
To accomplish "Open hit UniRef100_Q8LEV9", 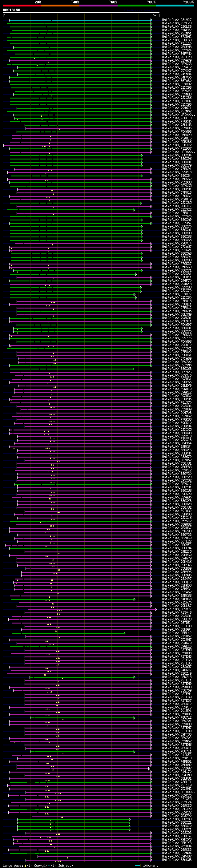I will [x=177, y=386].
